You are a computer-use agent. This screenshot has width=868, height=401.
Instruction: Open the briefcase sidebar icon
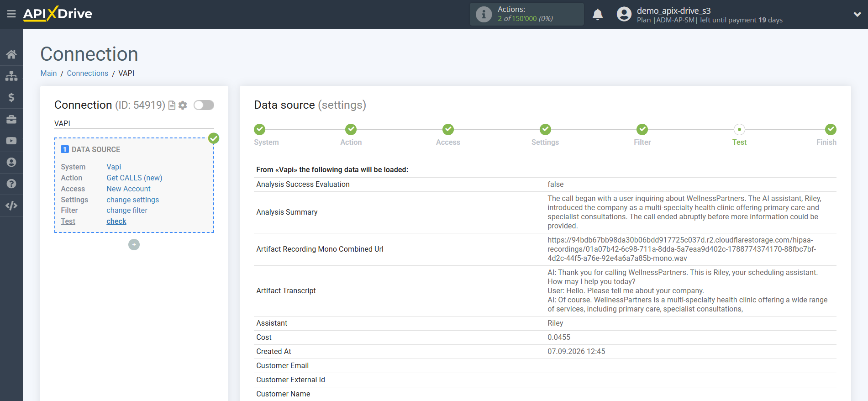[11, 119]
